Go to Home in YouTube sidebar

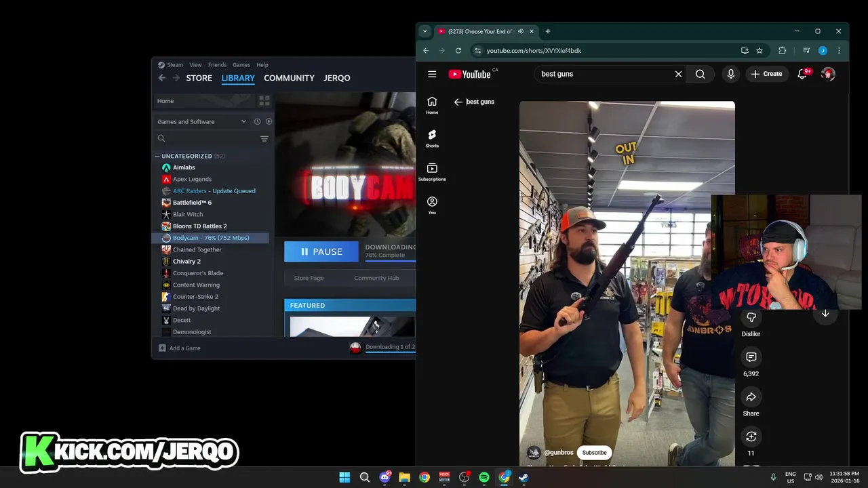[x=432, y=105]
